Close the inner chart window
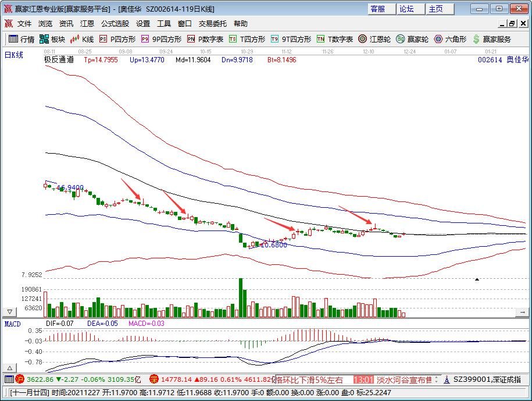Screen dimensions: 532x401 (x=523, y=23)
